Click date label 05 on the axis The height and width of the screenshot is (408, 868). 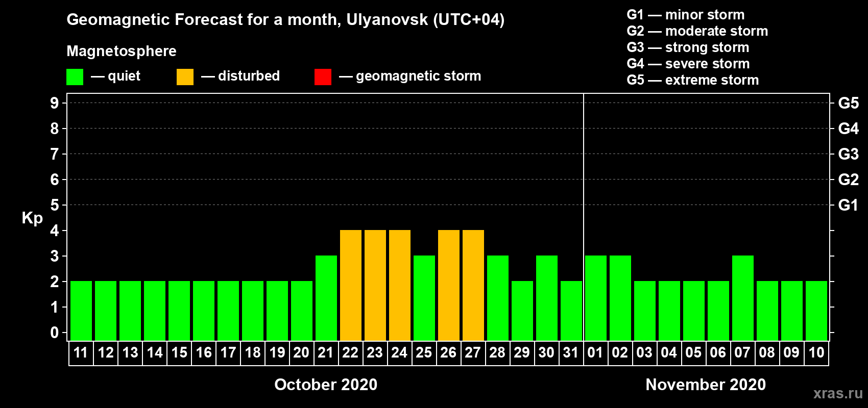click(693, 352)
